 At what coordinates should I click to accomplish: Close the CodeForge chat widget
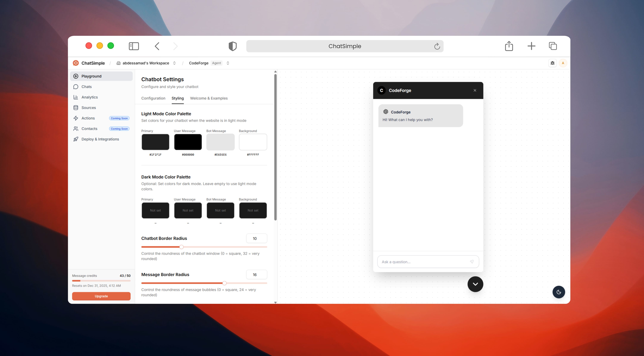pos(475,90)
